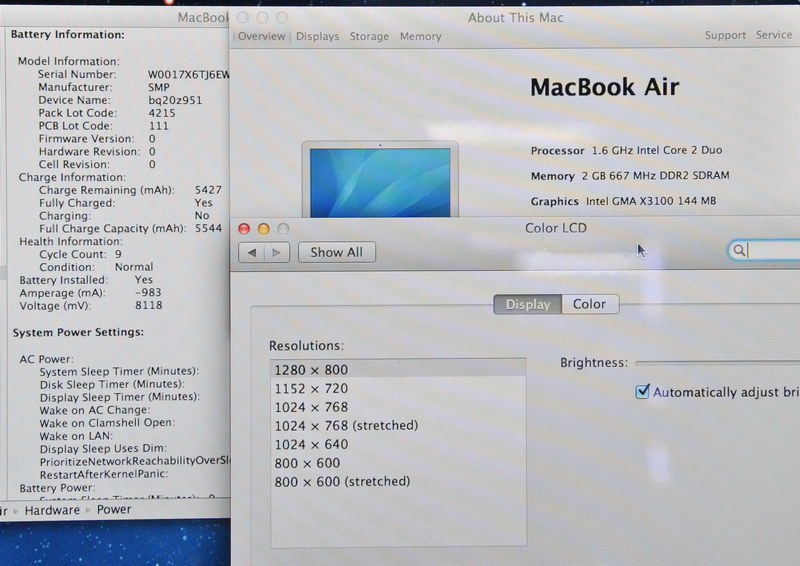The image size is (800, 566).
Task: Click the System Power Settings heading
Action: (78, 332)
